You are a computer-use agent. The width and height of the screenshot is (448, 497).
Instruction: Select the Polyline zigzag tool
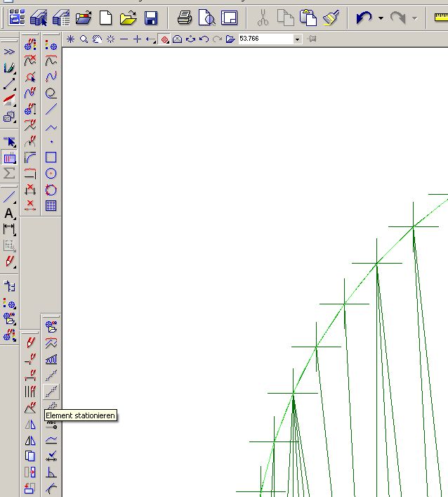(51, 128)
